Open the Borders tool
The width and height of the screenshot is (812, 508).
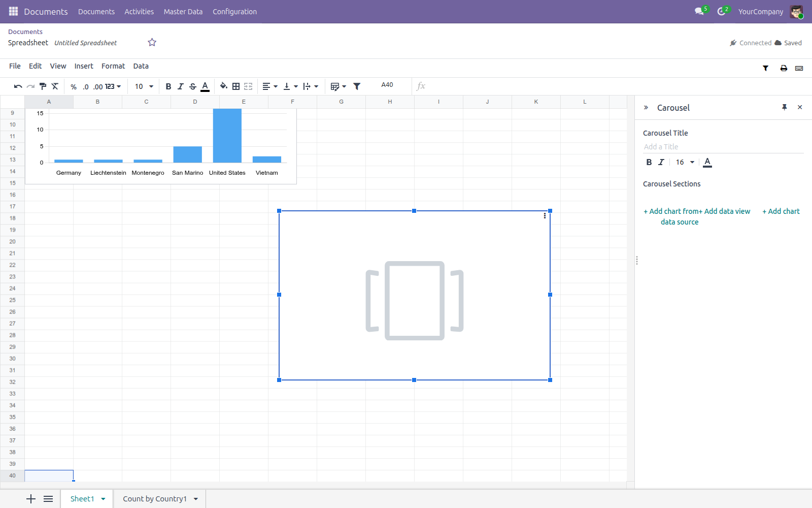pos(236,86)
